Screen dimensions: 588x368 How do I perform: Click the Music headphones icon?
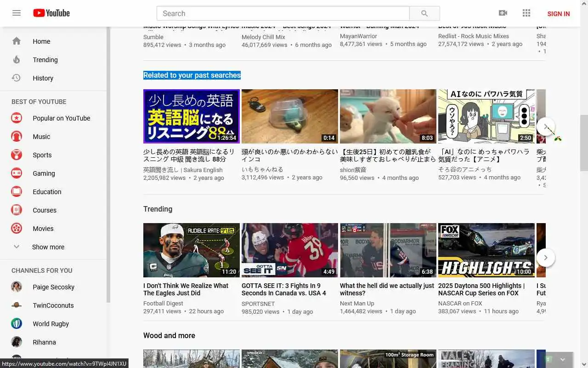[x=17, y=137]
